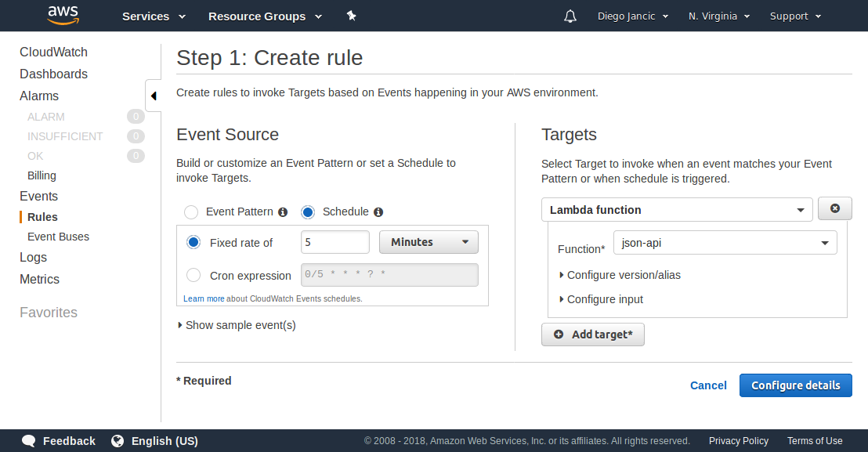This screenshot has width=868, height=452.
Task: Open the Lambda function target type dropdown
Action: [678, 210]
